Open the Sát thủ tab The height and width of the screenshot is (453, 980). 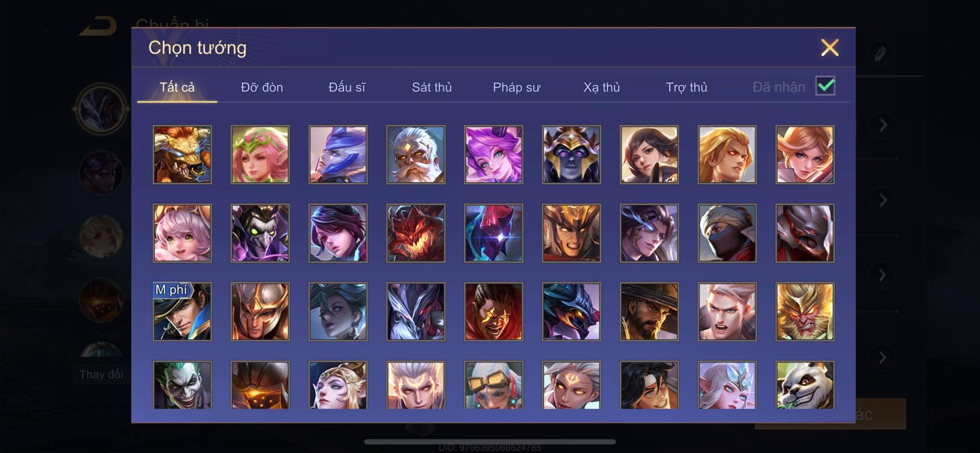point(432,87)
